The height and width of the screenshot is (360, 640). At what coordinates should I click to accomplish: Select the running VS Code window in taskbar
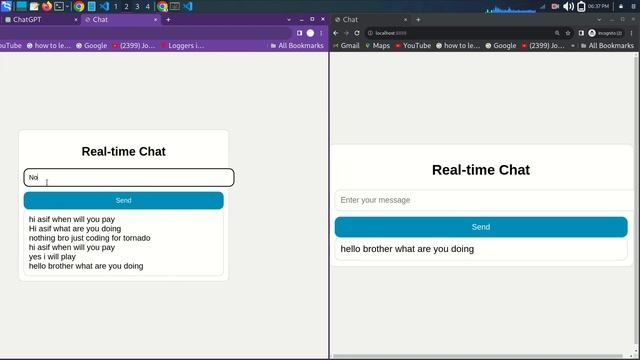click(188, 6)
